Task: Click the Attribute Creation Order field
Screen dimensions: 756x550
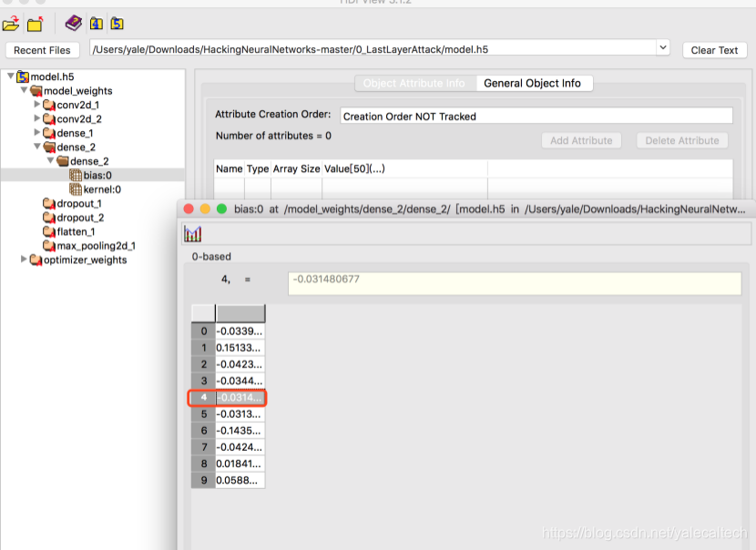Action: tap(536, 117)
